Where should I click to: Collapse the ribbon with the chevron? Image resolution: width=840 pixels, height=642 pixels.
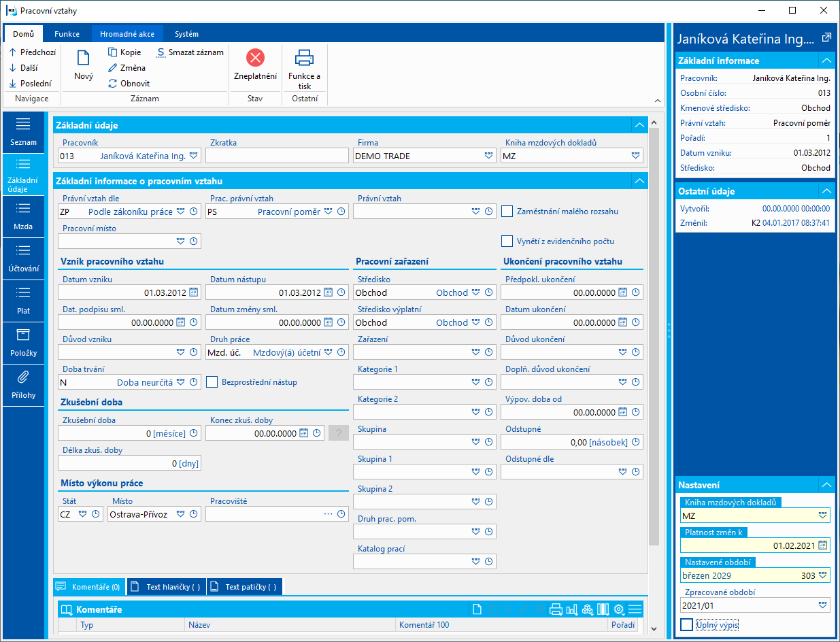pos(657,100)
